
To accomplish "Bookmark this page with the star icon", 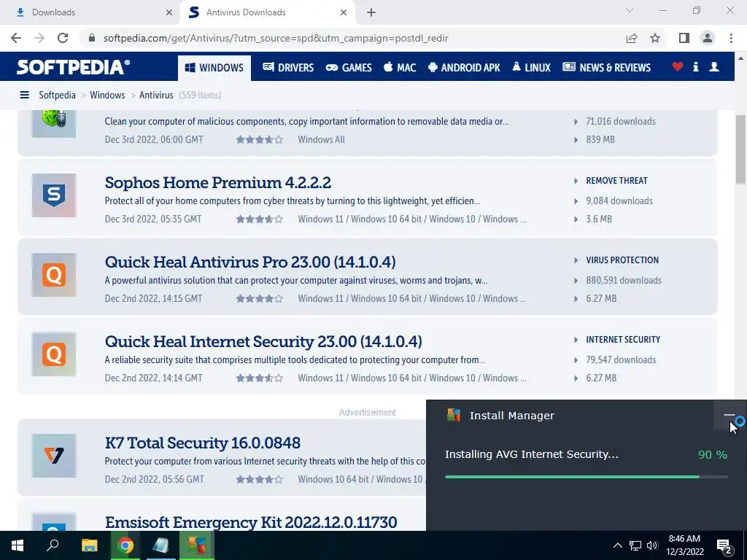I will [x=655, y=38].
